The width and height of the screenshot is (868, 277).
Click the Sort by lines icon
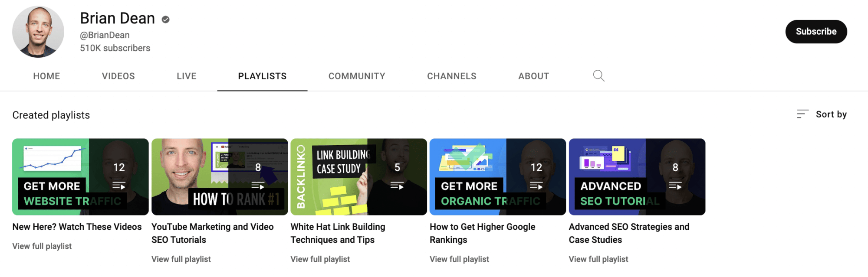802,114
